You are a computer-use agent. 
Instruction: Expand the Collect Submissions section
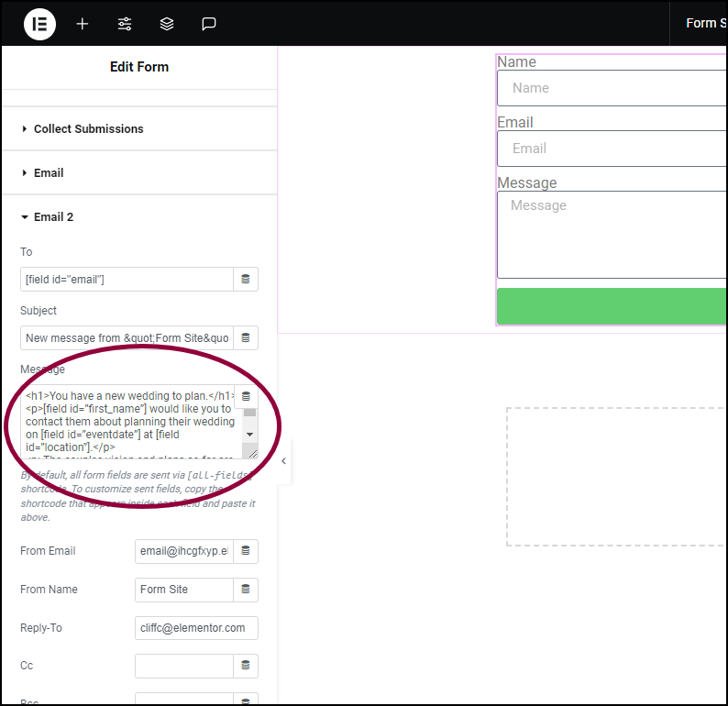pos(139,128)
